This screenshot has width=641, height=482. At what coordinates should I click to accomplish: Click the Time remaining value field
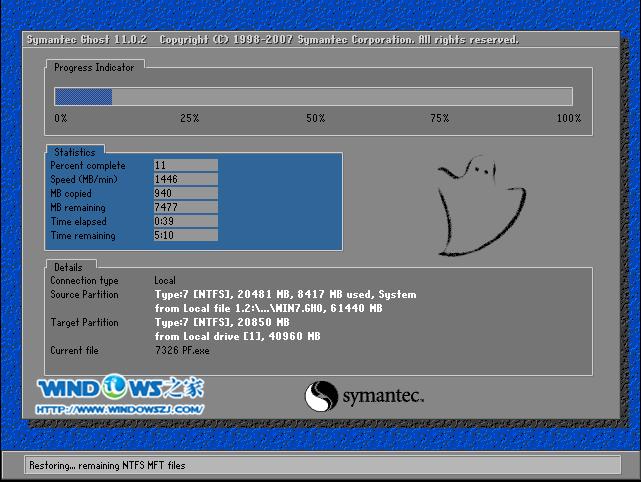[185, 236]
